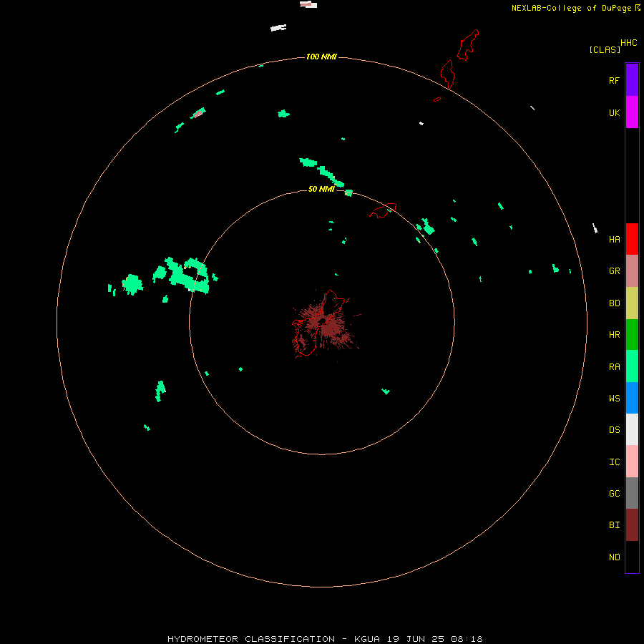Screen dimensions: 644x644
Task: Click the UK magenta legend swatch
Action: click(x=632, y=112)
